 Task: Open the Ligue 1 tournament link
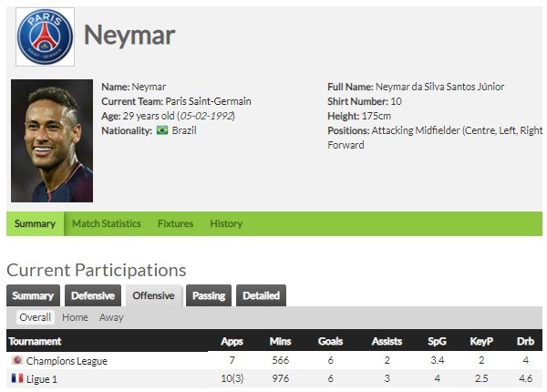coord(42,379)
